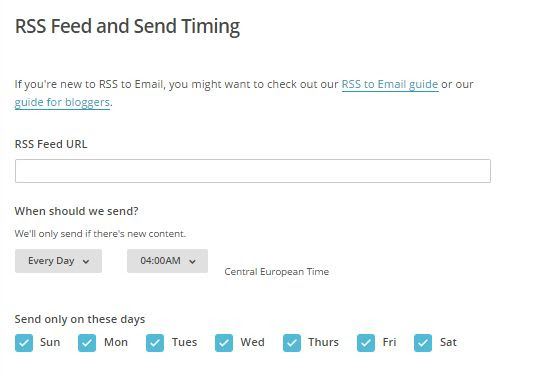Uncheck the Sun checkbox
Image resolution: width=557 pixels, height=381 pixels.
click(x=24, y=343)
